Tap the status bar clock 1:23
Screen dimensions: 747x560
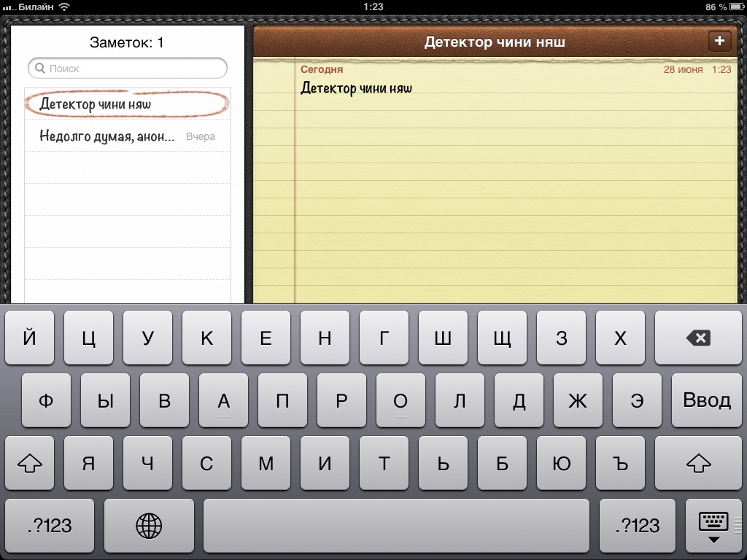[x=373, y=7]
